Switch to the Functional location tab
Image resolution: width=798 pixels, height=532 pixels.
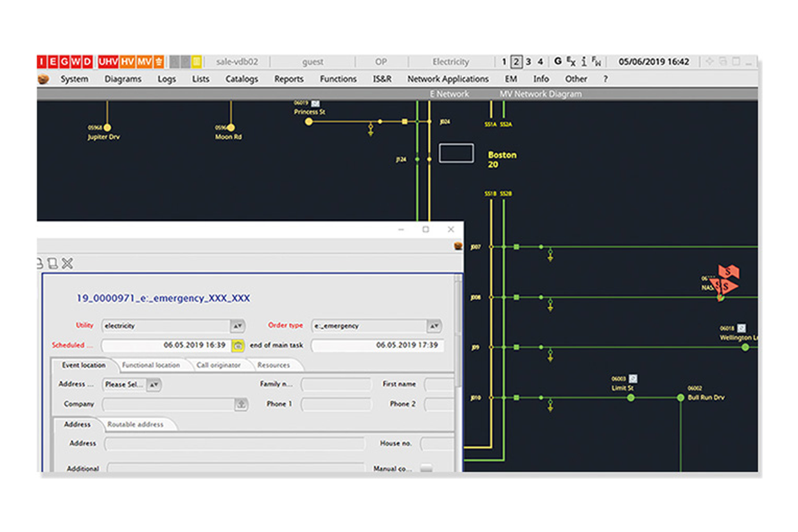pyautogui.click(x=150, y=365)
